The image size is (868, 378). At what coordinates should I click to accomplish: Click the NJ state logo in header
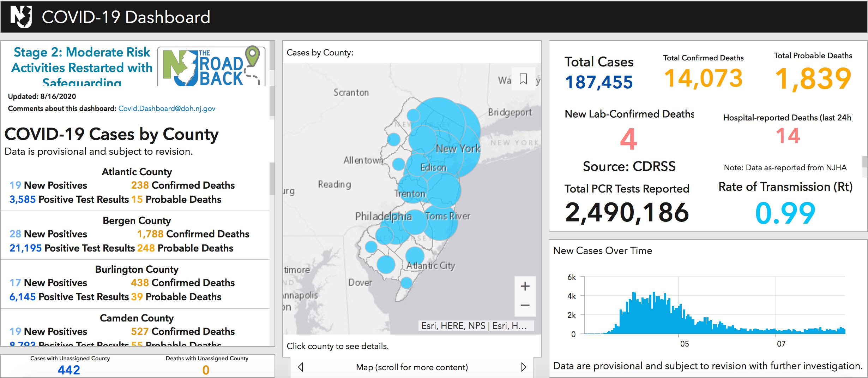[x=21, y=17]
